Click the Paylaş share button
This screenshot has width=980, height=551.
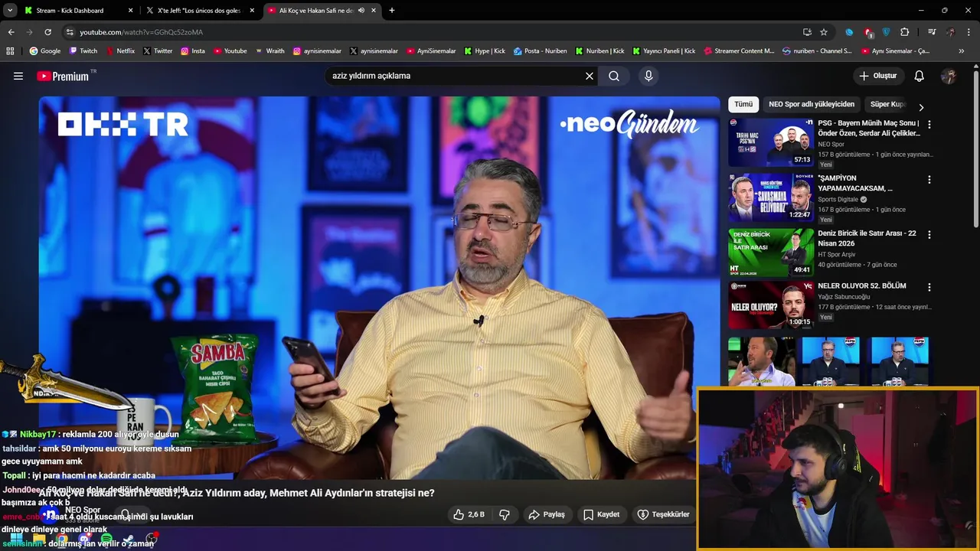[x=547, y=514]
